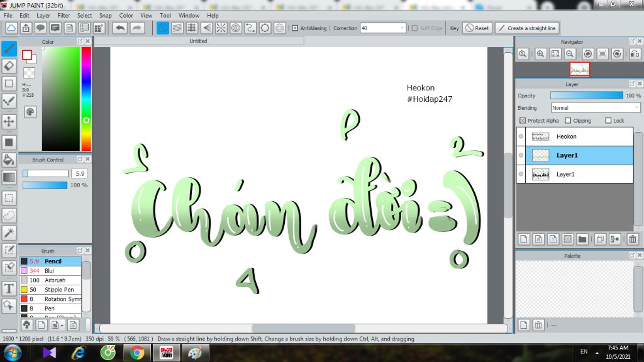This screenshot has width=644, height=362.
Task: Toggle the Protect Alpha checkbox
Action: tap(523, 120)
